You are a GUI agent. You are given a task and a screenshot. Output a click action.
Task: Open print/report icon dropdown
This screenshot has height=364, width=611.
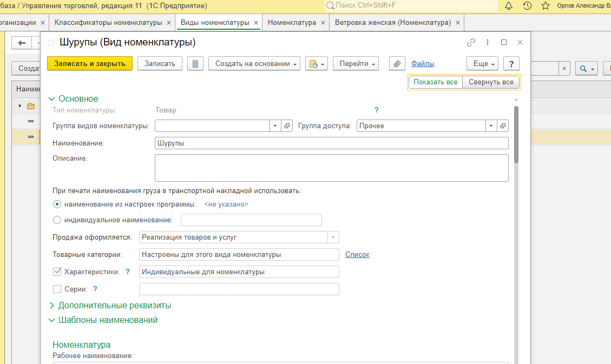[x=317, y=63]
